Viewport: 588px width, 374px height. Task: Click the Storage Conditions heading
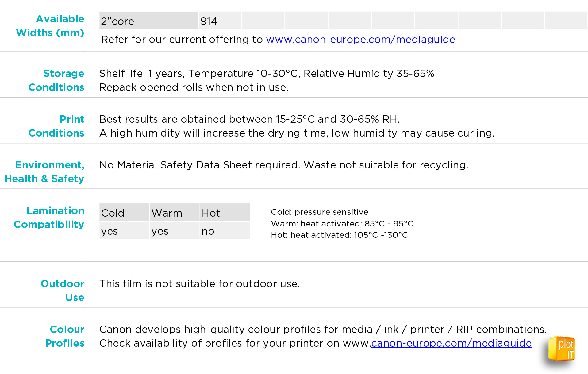56,80
